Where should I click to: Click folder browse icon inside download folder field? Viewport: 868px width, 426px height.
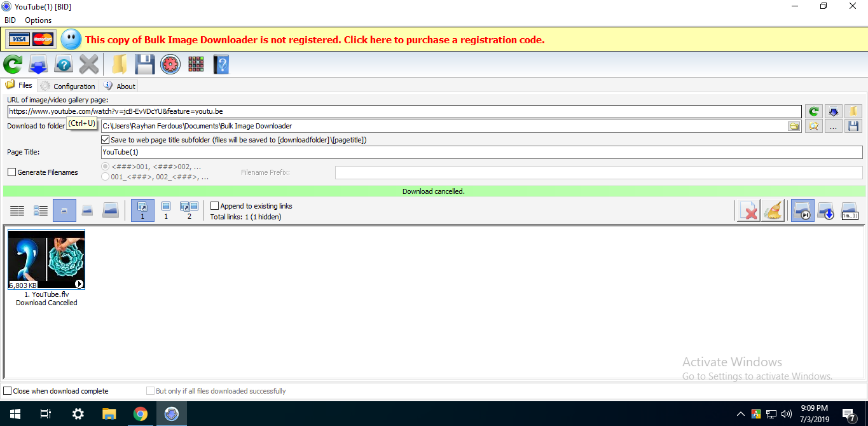pyautogui.click(x=794, y=126)
